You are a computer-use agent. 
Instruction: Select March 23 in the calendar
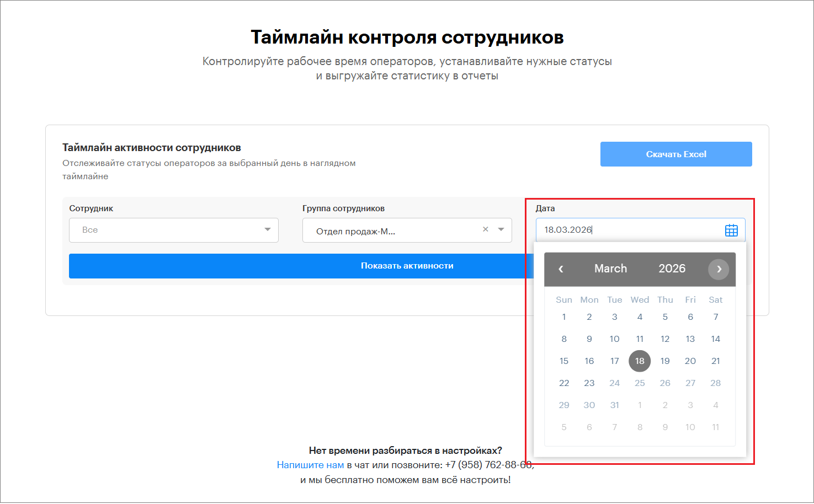coord(589,383)
